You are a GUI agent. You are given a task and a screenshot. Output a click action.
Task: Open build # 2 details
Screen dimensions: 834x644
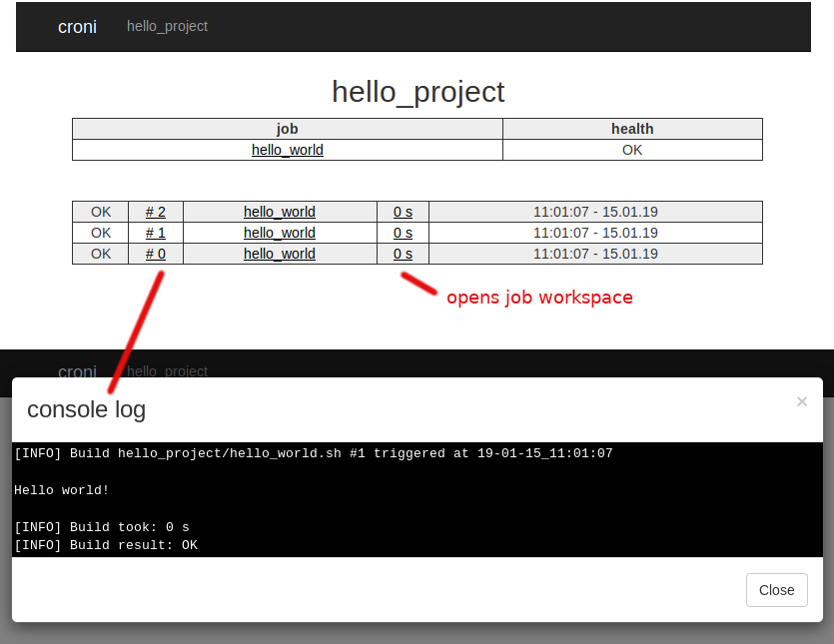[x=155, y=212]
